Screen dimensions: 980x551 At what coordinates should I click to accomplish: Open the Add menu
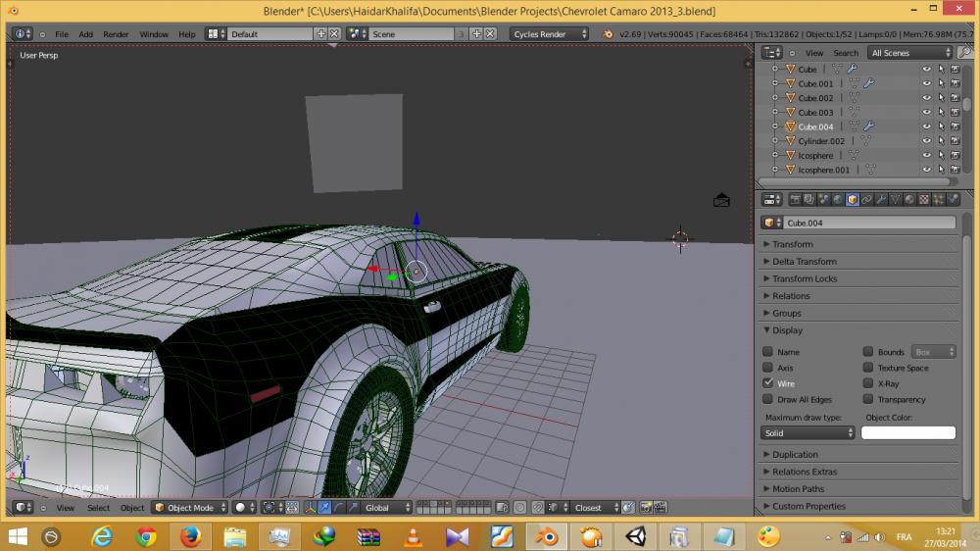pos(85,34)
